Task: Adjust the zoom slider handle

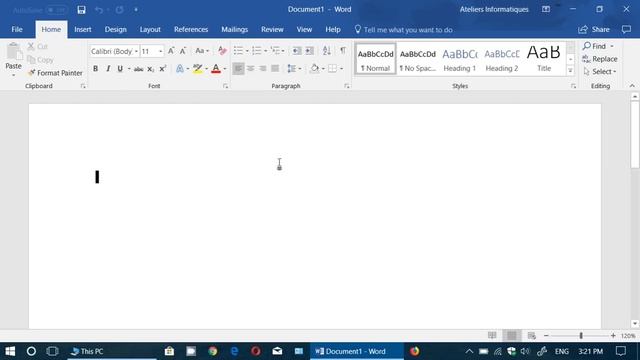Action: tap(581, 336)
